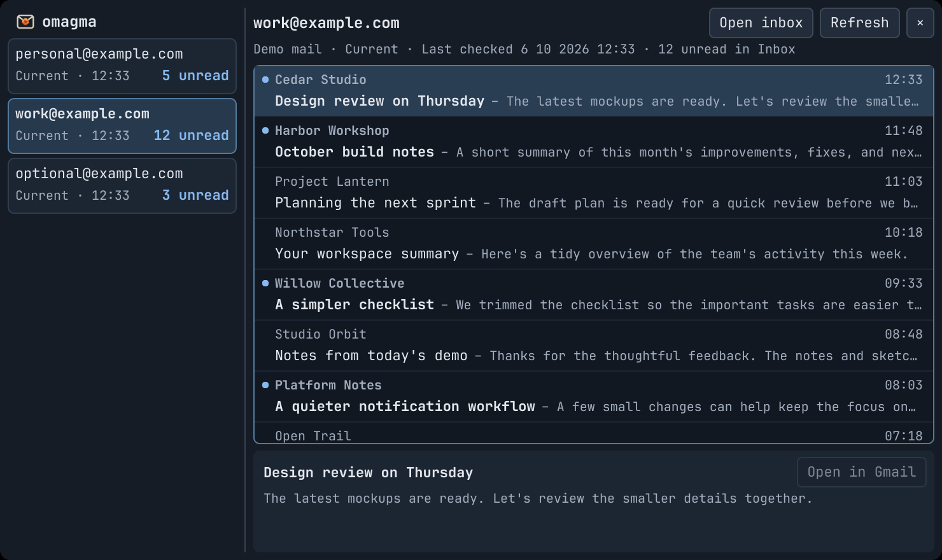Image resolution: width=942 pixels, height=560 pixels.
Task: Open the selected message in Gmail
Action: click(862, 472)
